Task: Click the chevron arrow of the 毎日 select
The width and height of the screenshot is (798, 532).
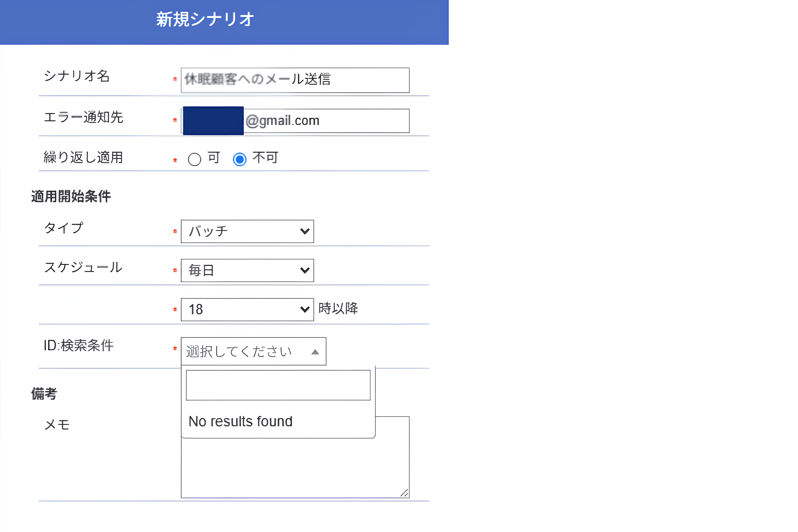Action: 305,270
